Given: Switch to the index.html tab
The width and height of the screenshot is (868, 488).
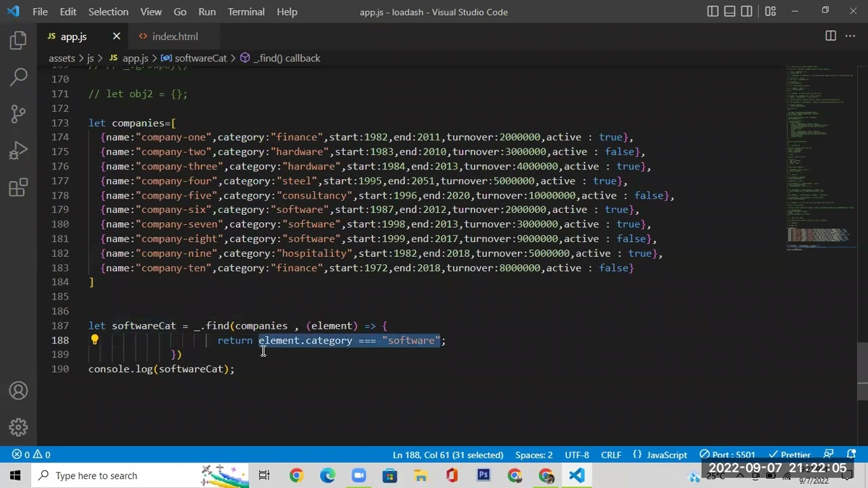Looking at the screenshot, I should [x=174, y=37].
